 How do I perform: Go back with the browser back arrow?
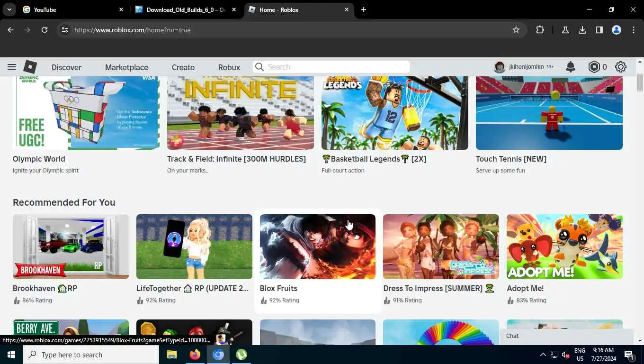pyautogui.click(x=10, y=30)
